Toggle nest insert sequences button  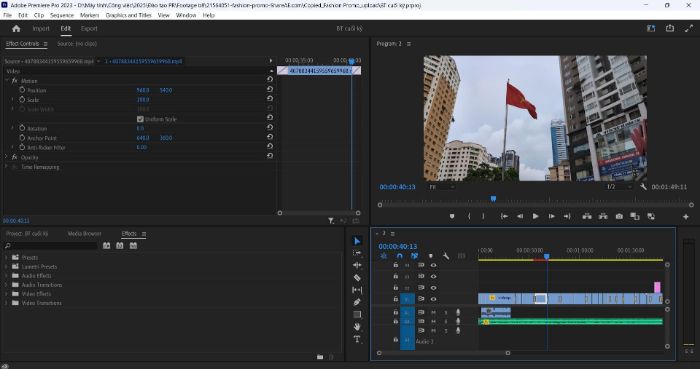click(384, 256)
